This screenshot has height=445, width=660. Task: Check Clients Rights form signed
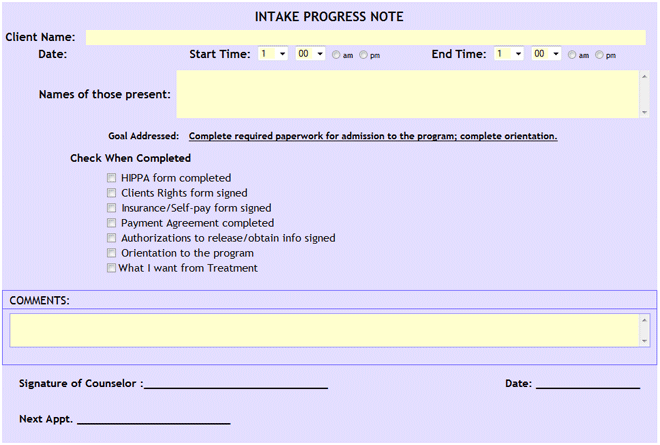pos(111,193)
